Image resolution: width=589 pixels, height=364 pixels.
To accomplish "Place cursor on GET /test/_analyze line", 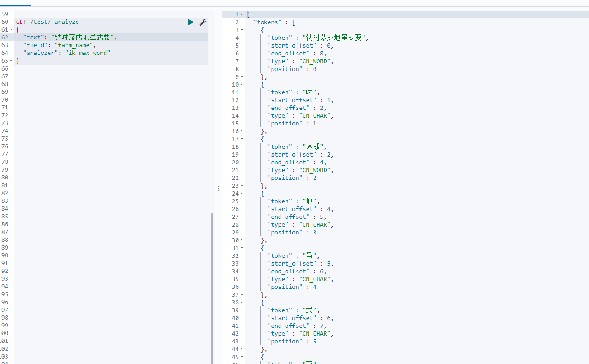I will (47, 22).
